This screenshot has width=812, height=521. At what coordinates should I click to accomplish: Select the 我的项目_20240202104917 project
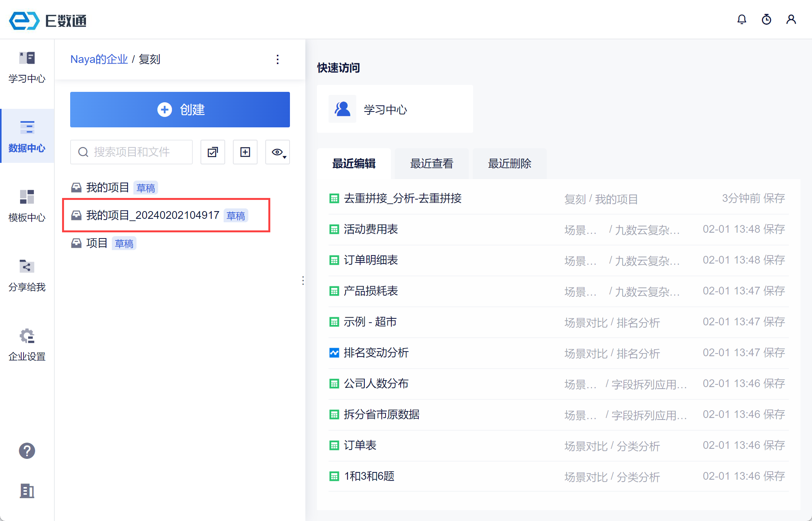tap(153, 215)
